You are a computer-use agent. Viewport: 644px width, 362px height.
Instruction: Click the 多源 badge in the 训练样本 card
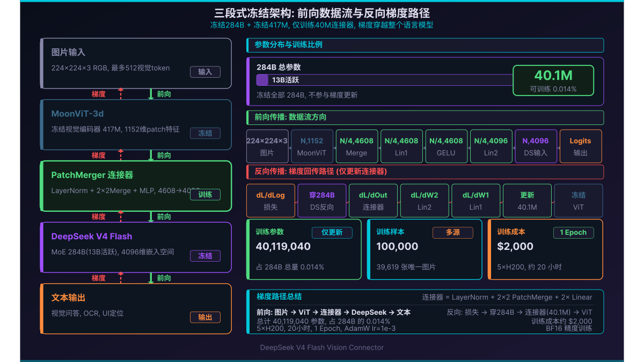pos(453,233)
